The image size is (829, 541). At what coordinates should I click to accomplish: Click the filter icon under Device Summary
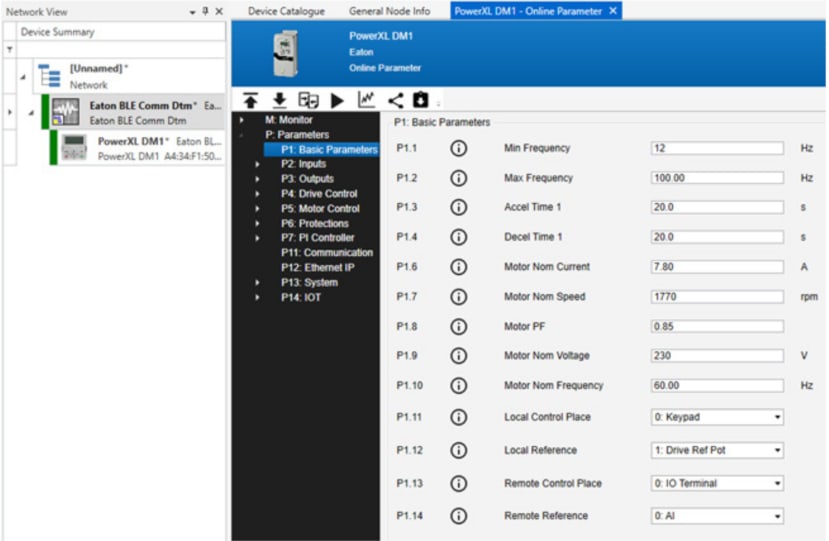(10, 50)
